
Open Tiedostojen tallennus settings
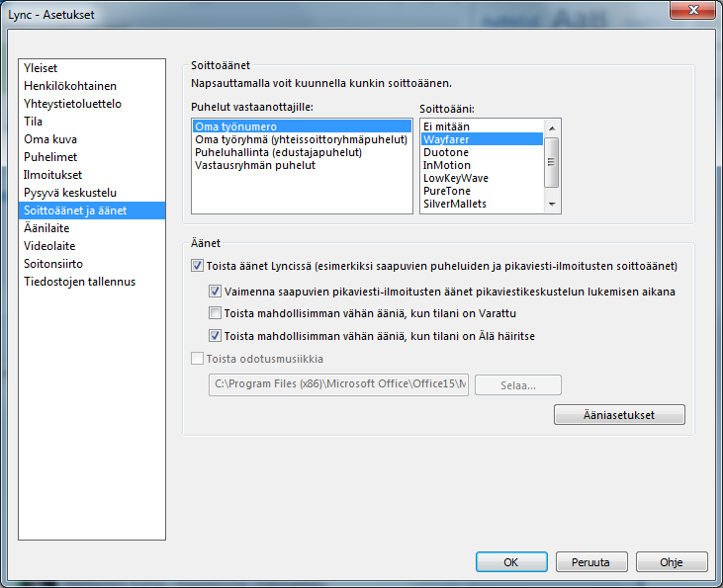coord(92,282)
